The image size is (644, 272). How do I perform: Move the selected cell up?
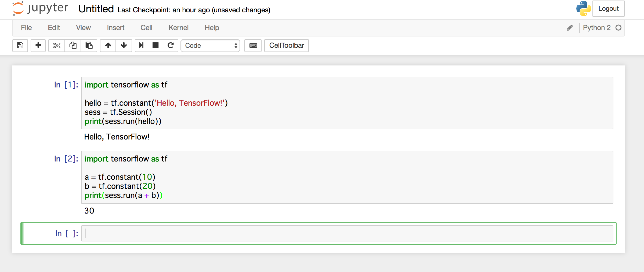tap(108, 45)
